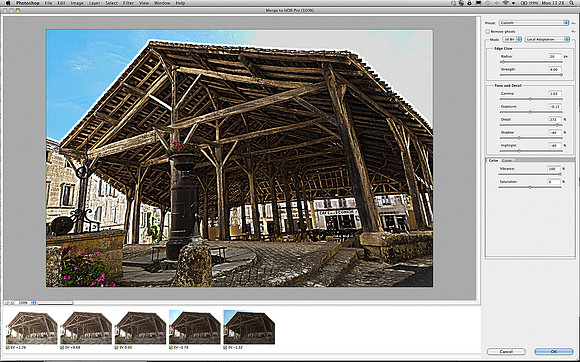Screen dimensions: 580x362
Task: Uncheck the EV -0.79 source image
Action: point(171,348)
